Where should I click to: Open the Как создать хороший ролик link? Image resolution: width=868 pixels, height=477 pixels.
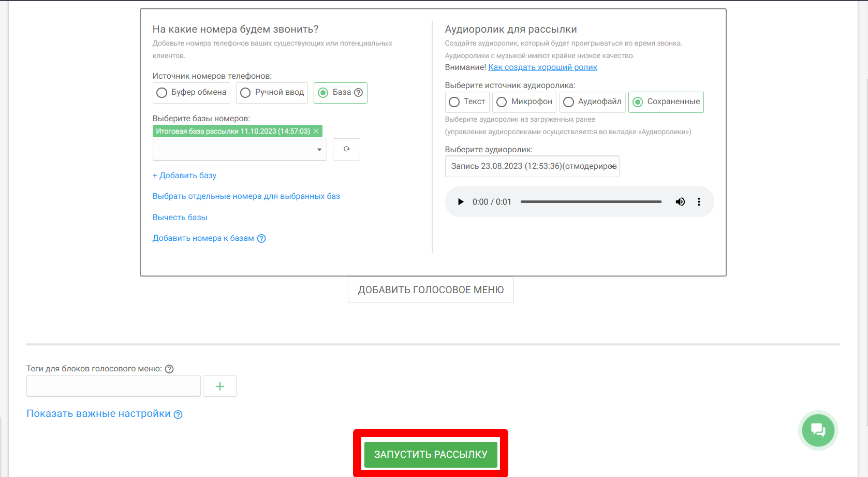pos(542,67)
